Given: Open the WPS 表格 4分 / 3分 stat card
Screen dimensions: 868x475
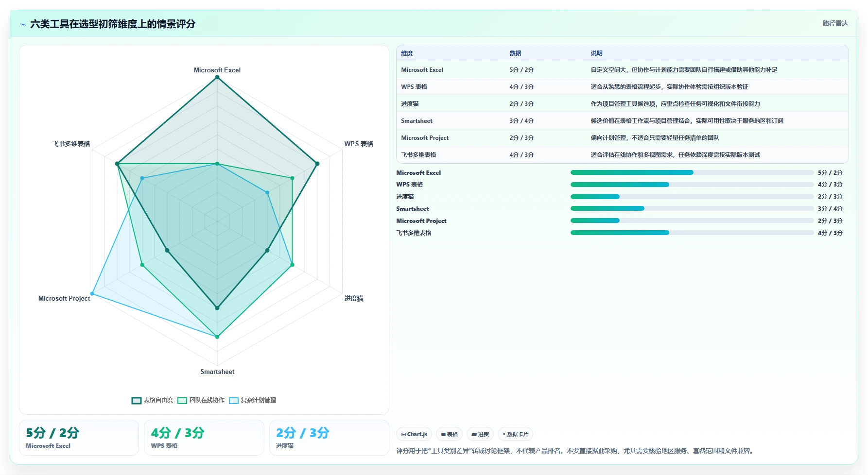Looking at the screenshot, I should [x=204, y=438].
